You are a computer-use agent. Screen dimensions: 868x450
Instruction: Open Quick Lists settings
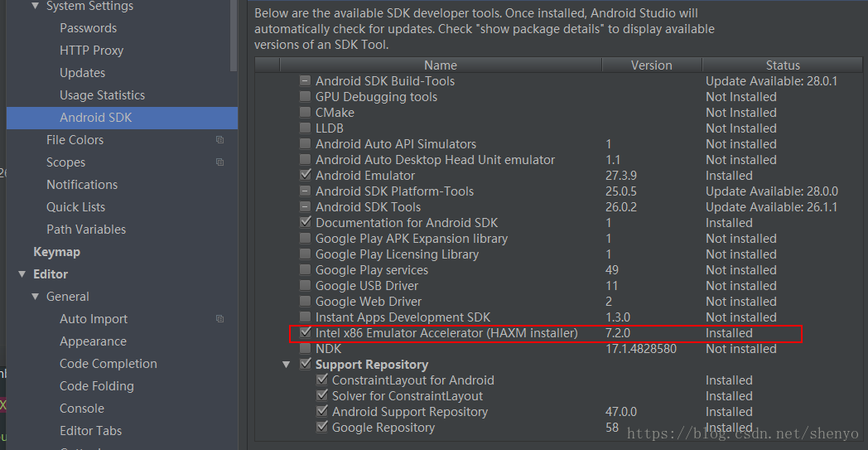[76, 207]
